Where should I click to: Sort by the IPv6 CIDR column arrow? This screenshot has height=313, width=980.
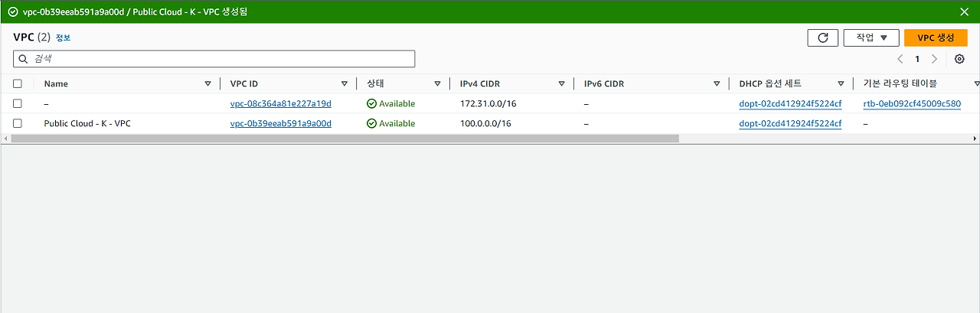(717, 84)
